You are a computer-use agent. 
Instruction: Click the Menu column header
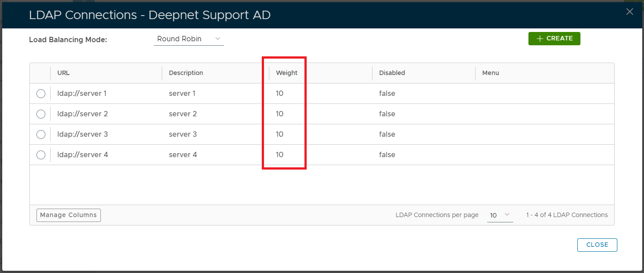pos(491,73)
